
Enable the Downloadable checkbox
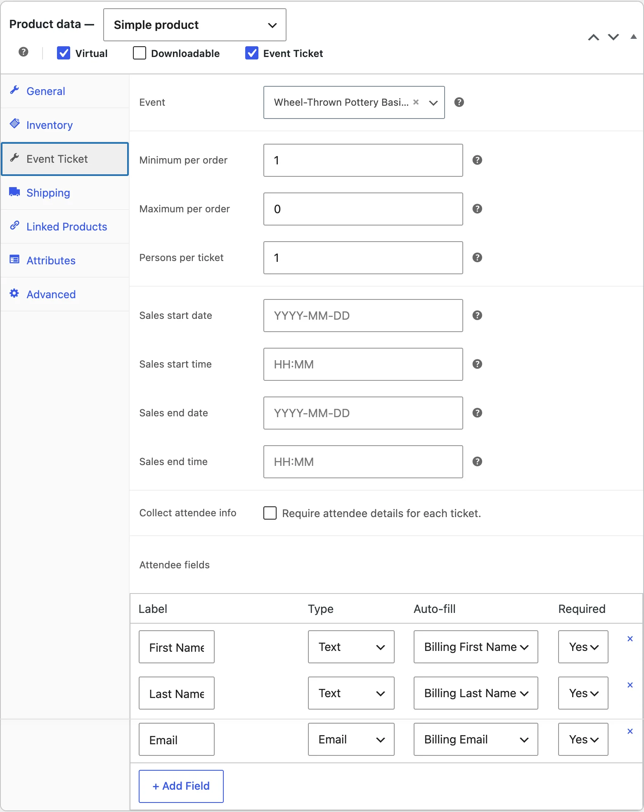(140, 53)
